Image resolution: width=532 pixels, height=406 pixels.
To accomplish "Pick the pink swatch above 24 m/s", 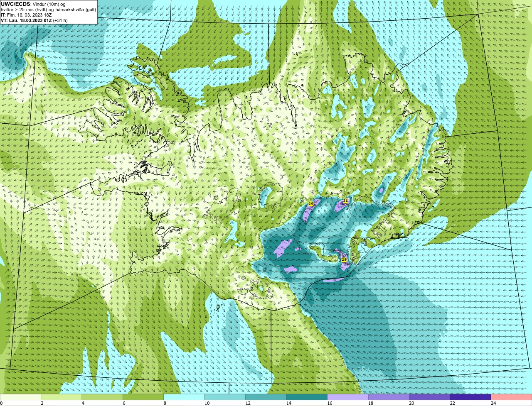I will pos(512,397).
